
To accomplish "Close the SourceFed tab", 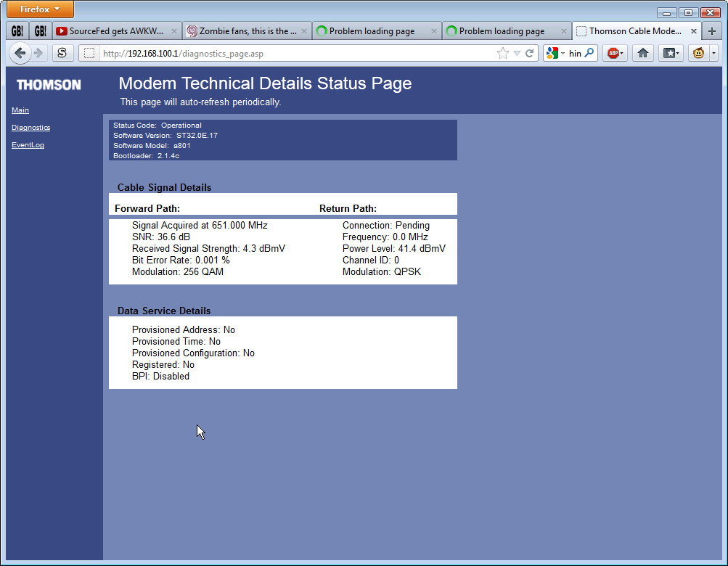I will tap(173, 31).
